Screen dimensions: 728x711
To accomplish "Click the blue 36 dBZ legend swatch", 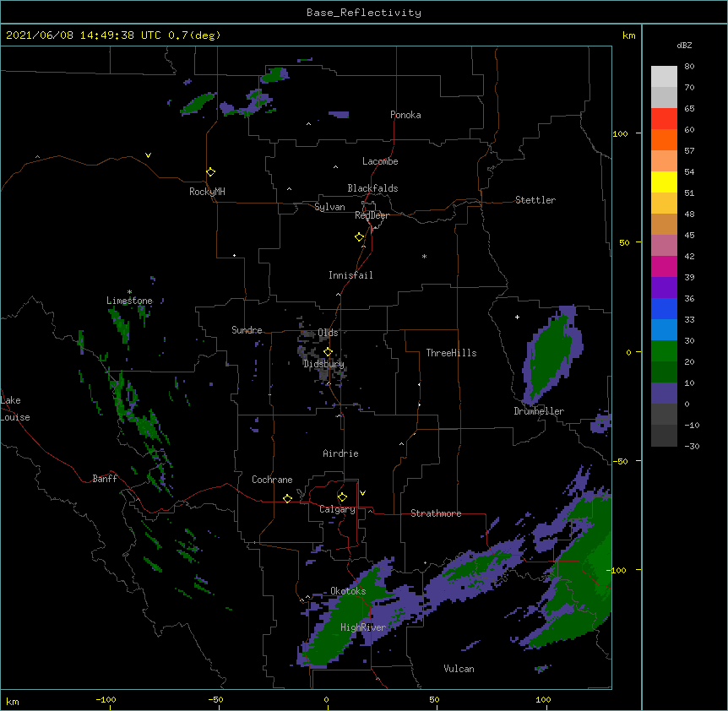I will 664,308.
